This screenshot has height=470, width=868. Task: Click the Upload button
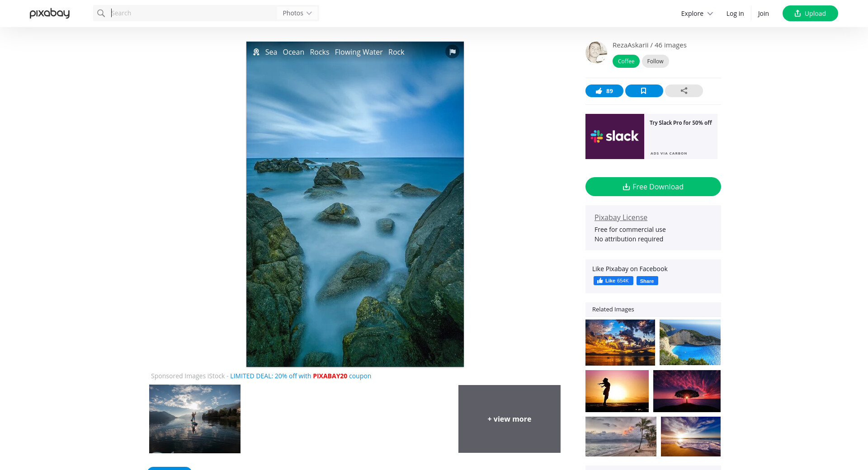[x=810, y=14]
